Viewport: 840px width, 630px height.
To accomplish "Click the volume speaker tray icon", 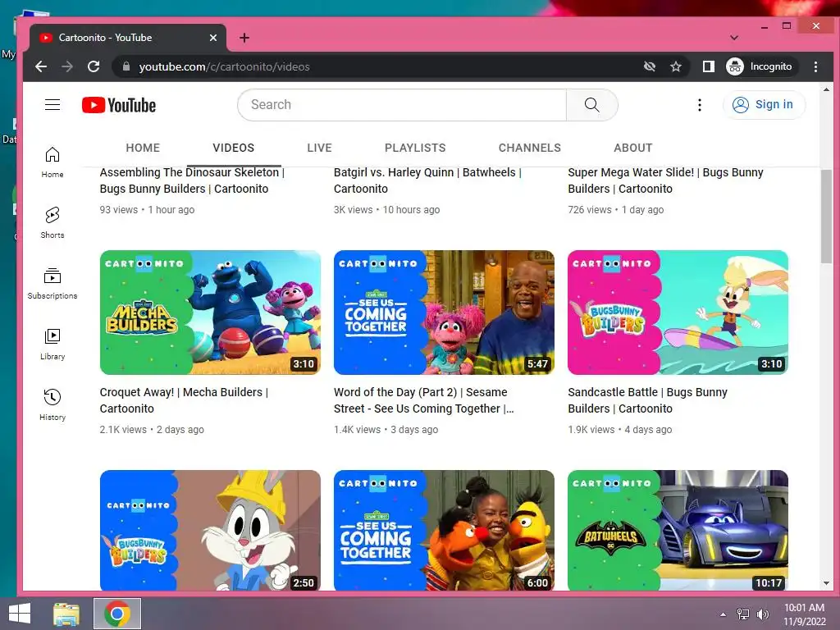I will point(762,614).
